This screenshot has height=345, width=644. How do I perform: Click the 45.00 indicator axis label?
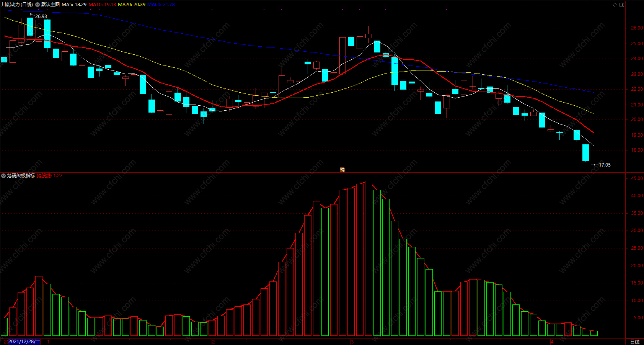point(637,178)
